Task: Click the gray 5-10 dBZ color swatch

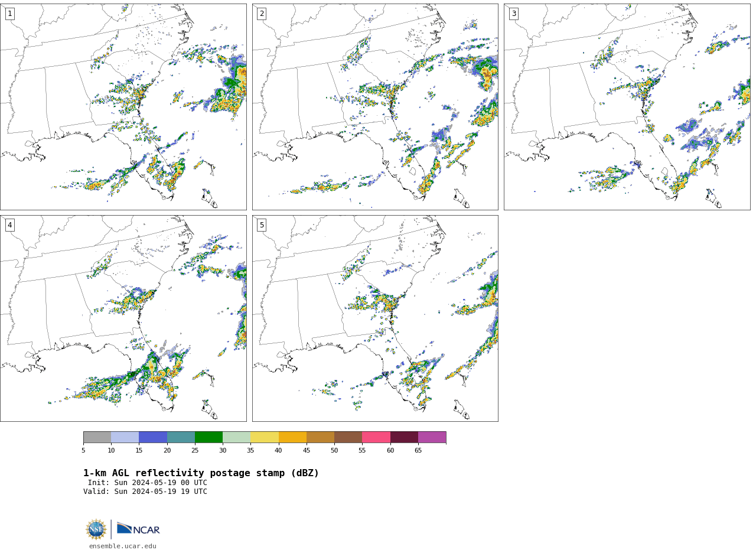Action: [x=97, y=437]
